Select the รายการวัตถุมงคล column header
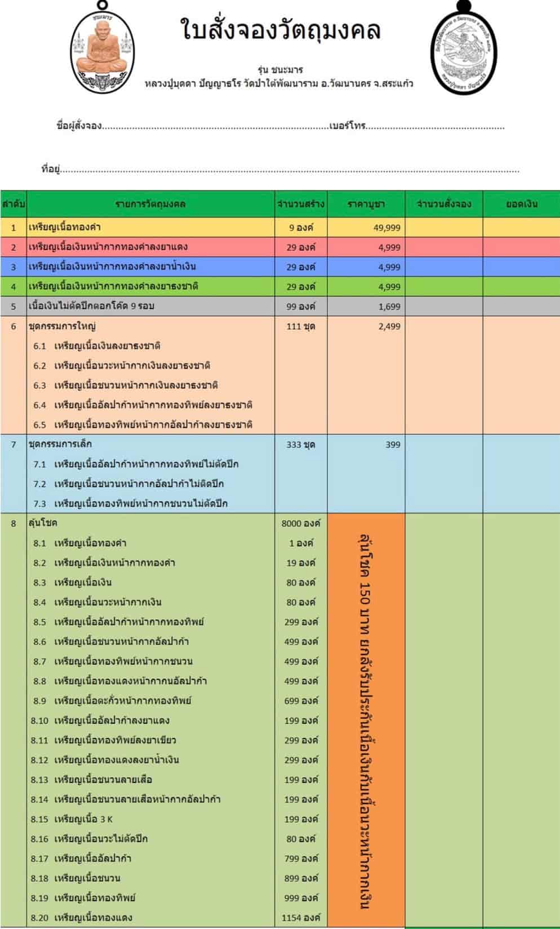This screenshot has height=929, width=560. point(150,204)
